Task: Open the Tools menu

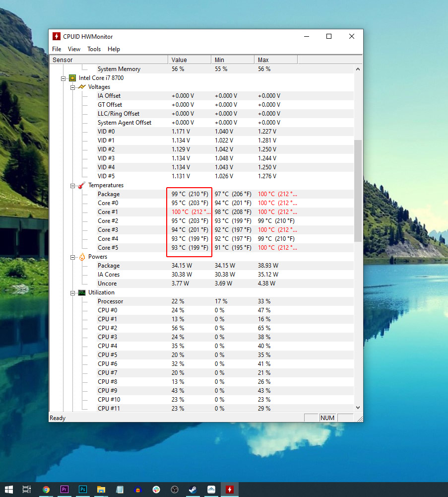Action: [x=94, y=49]
